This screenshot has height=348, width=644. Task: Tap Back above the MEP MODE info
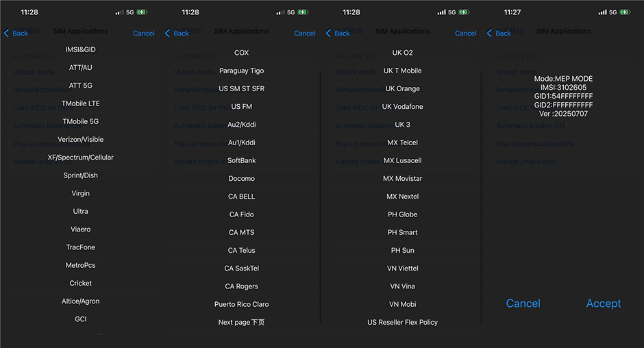[499, 34]
